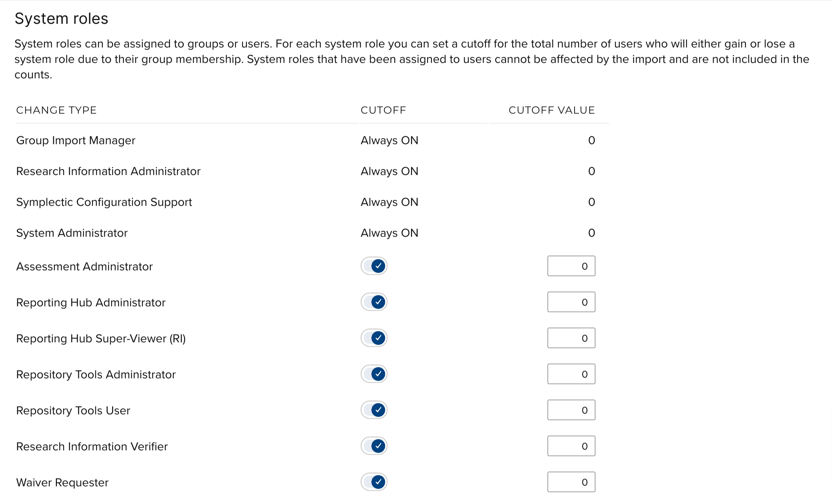Click the CUTOFF VALUE column header

coord(552,110)
